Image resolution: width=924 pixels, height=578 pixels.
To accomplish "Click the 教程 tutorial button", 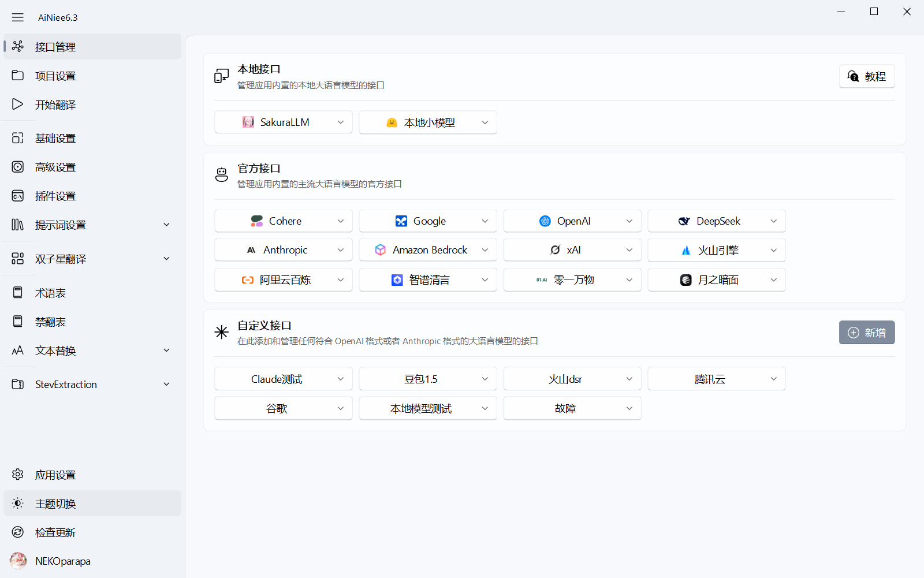I will tap(867, 76).
